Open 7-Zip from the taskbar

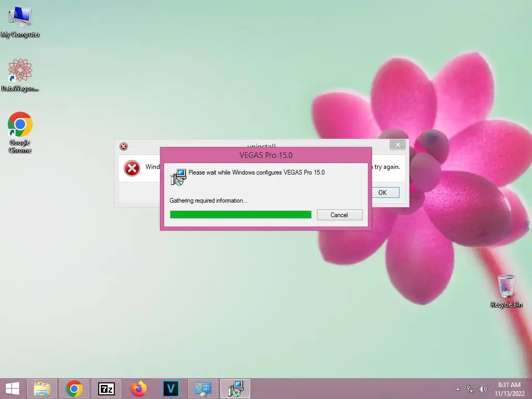106,389
